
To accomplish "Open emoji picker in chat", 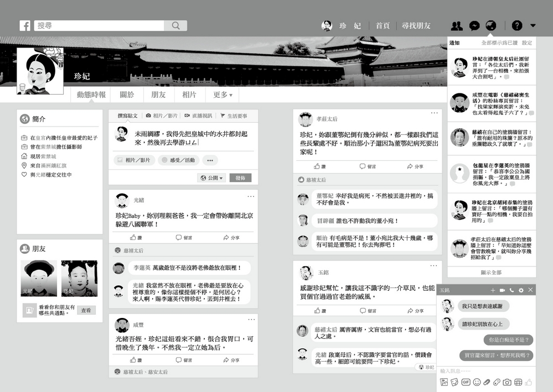I will 477,382.
